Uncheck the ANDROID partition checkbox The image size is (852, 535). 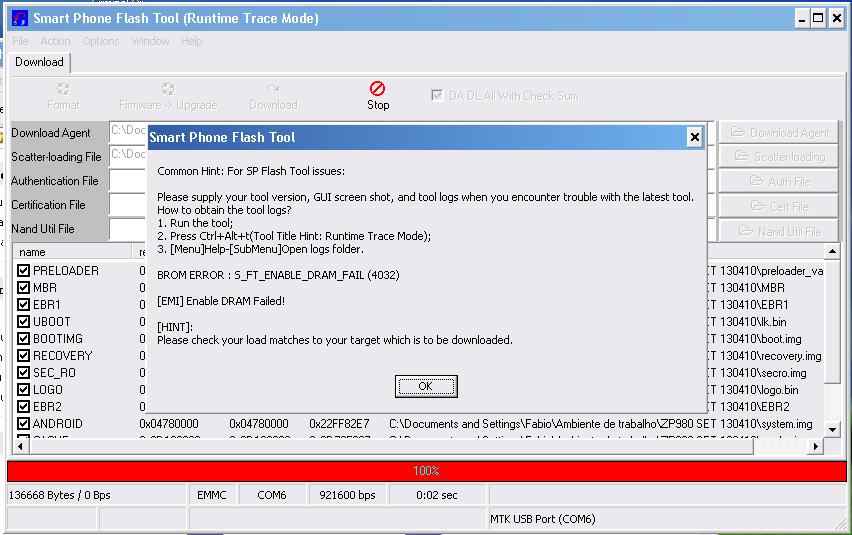(23, 424)
